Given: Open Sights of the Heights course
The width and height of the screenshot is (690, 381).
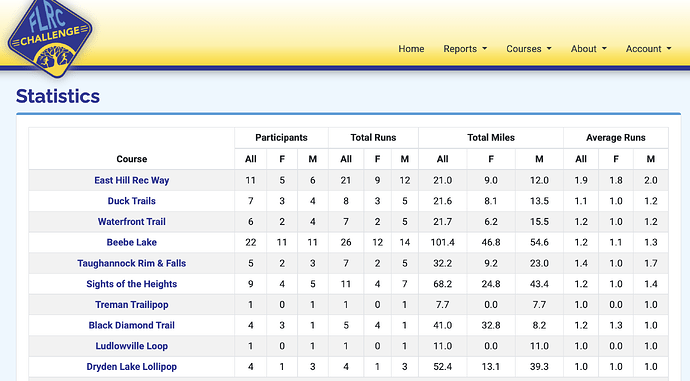Looking at the screenshot, I should point(132,284).
